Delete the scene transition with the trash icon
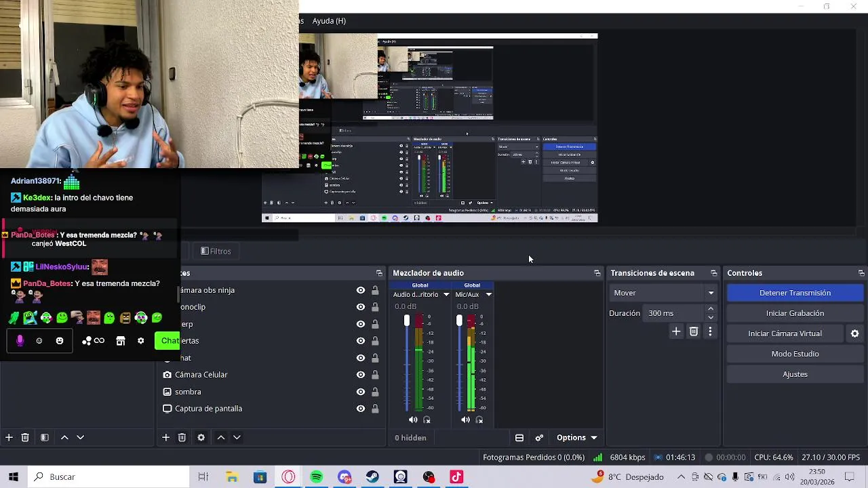 (x=694, y=331)
